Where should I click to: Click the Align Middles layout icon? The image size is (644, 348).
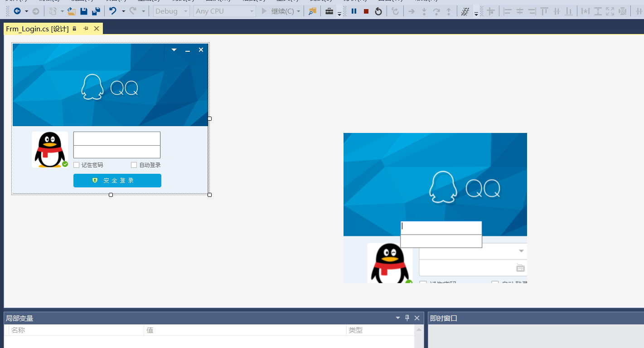[x=557, y=11]
